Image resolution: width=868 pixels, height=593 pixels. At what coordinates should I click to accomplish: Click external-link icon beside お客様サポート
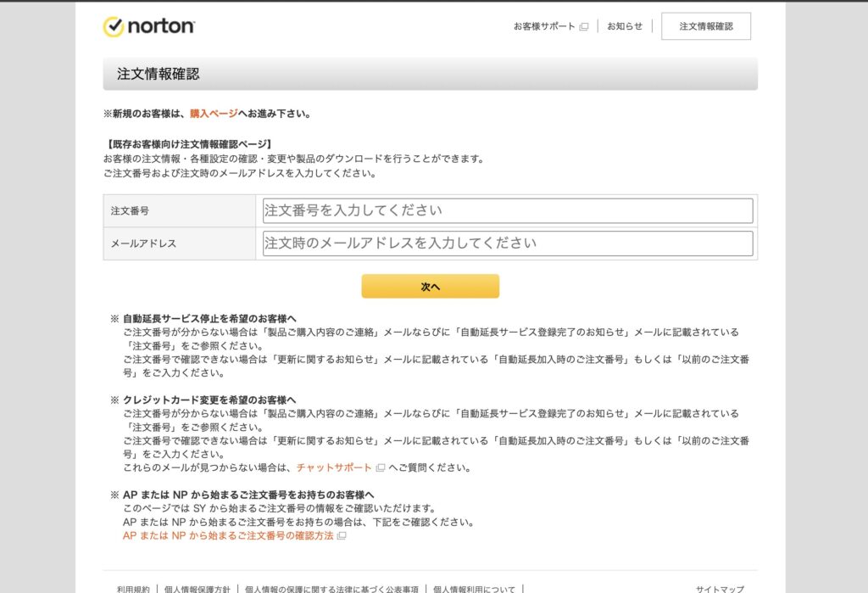pyautogui.click(x=584, y=26)
